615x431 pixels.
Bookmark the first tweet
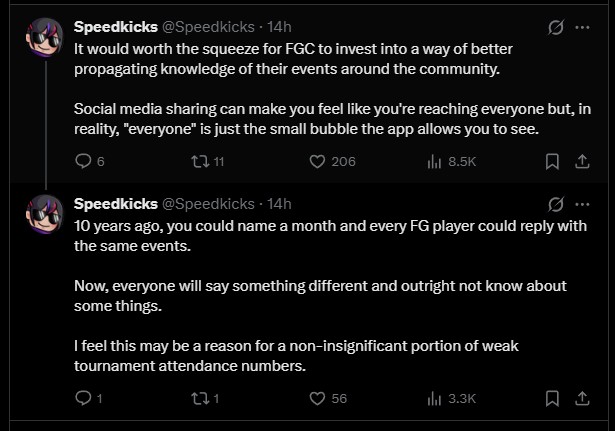(x=551, y=161)
